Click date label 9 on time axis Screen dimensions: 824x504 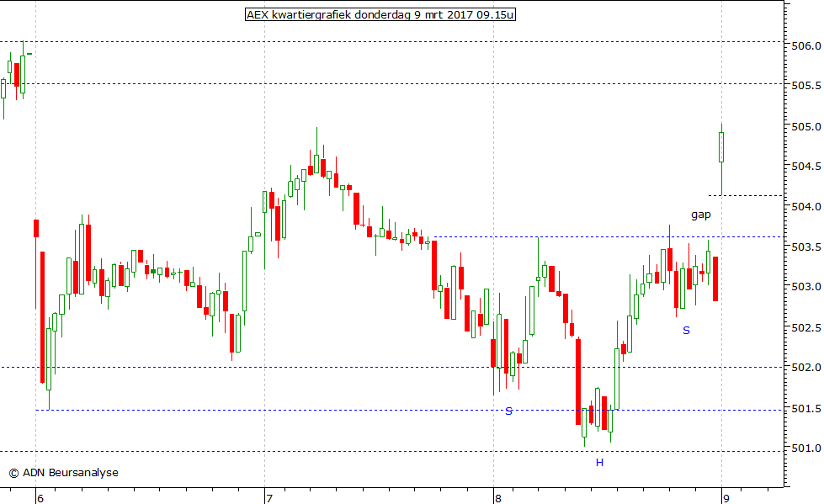(x=726, y=498)
